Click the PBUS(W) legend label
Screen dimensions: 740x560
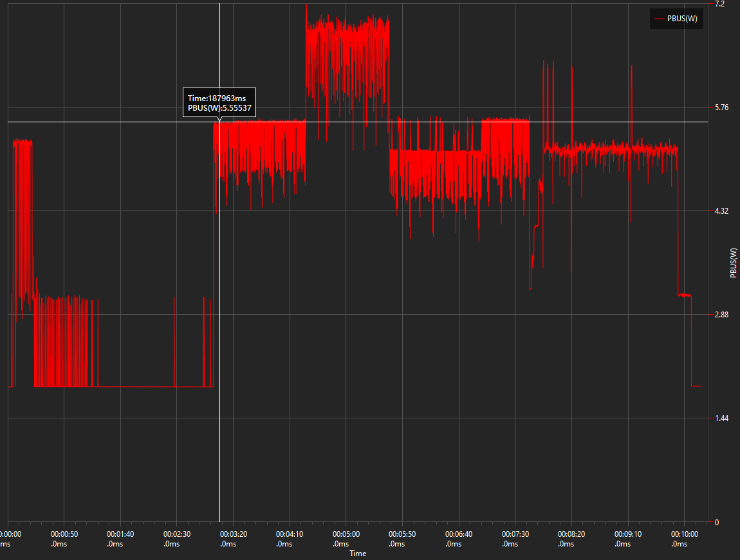pos(682,19)
